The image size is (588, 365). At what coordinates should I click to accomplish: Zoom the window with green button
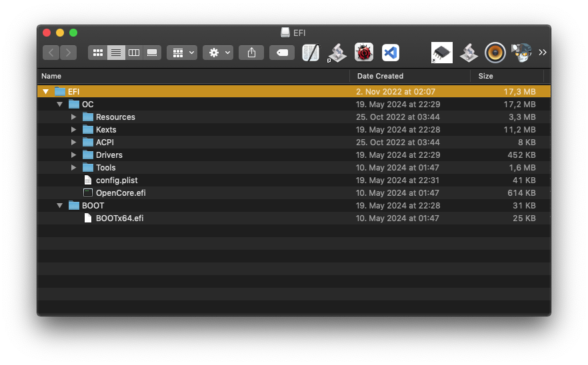[x=73, y=33]
